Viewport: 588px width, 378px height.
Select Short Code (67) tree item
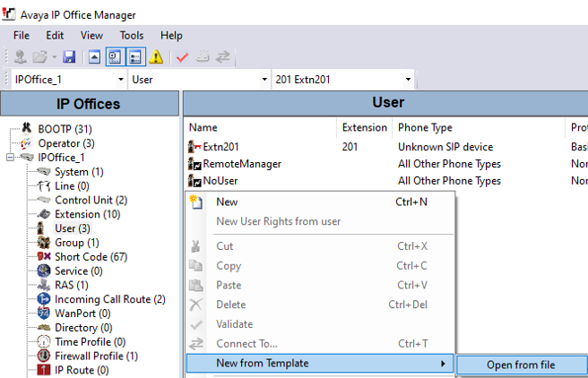91,256
